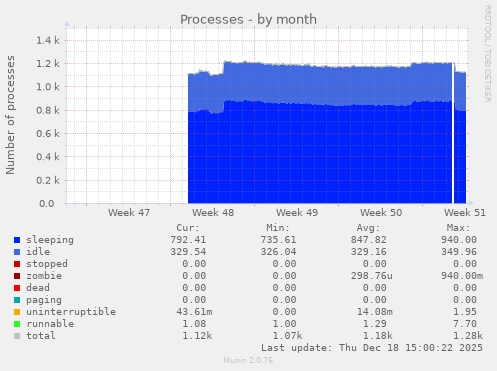The image size is (497, 371).
Task: Select the 'sleeping' legend label
Action: [x=50, y=240]
